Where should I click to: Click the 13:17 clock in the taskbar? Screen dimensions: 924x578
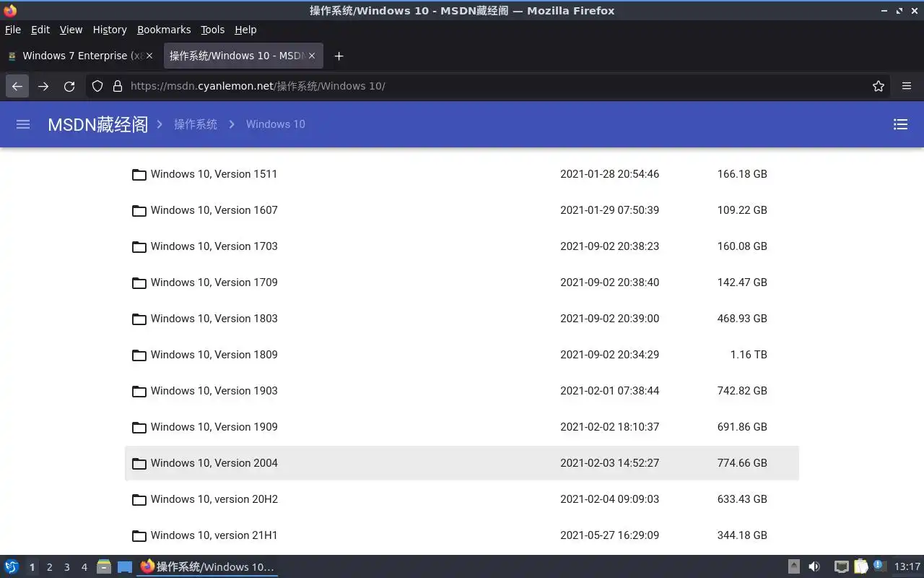tap(907, 566)
